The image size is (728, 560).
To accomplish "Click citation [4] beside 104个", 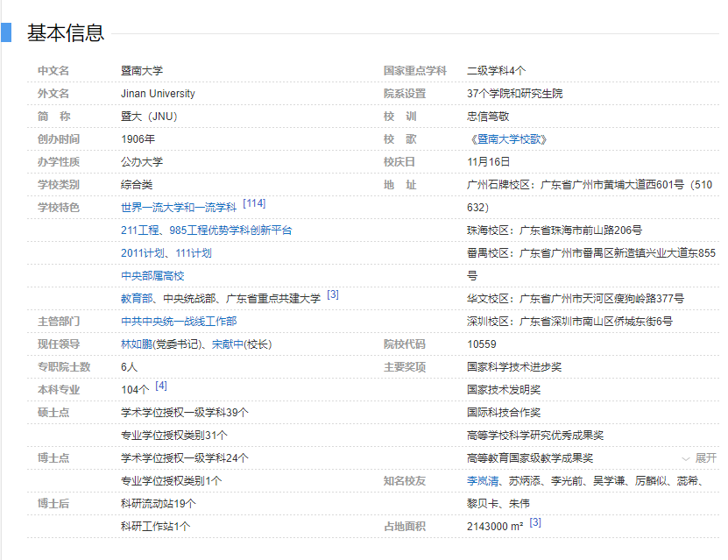I will pos(161,386).
